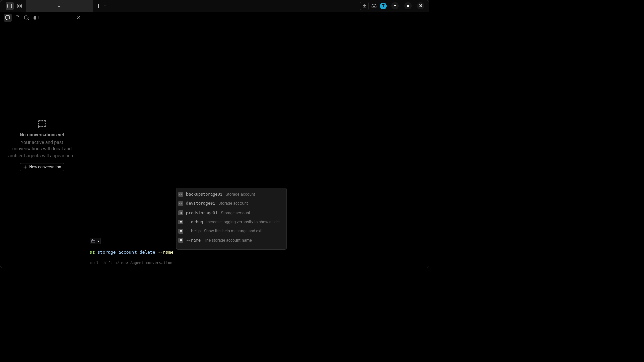This screenshot has width=644, height=362.
Task: Select the terminal tab labeled ~
Action: (x=59, y=6)
